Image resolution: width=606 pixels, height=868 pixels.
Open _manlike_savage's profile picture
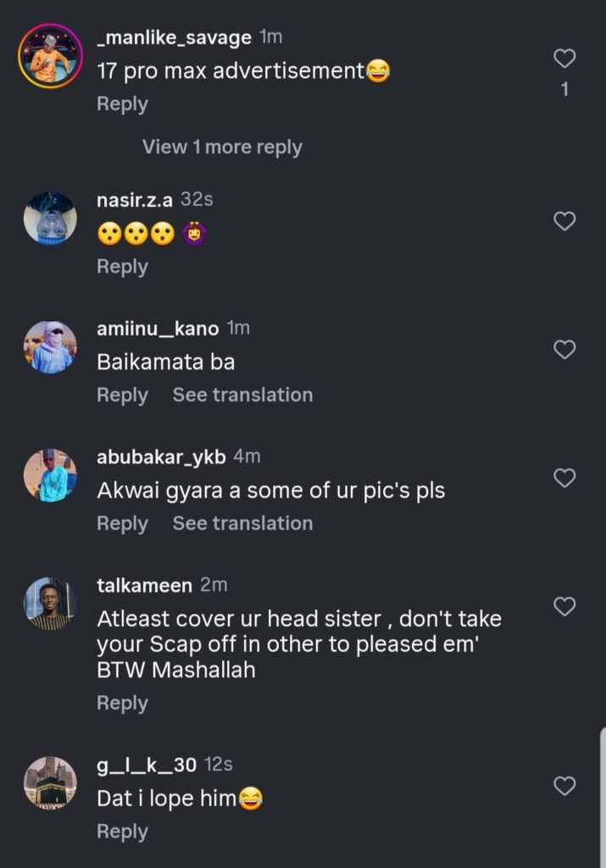tap(50, 56)
